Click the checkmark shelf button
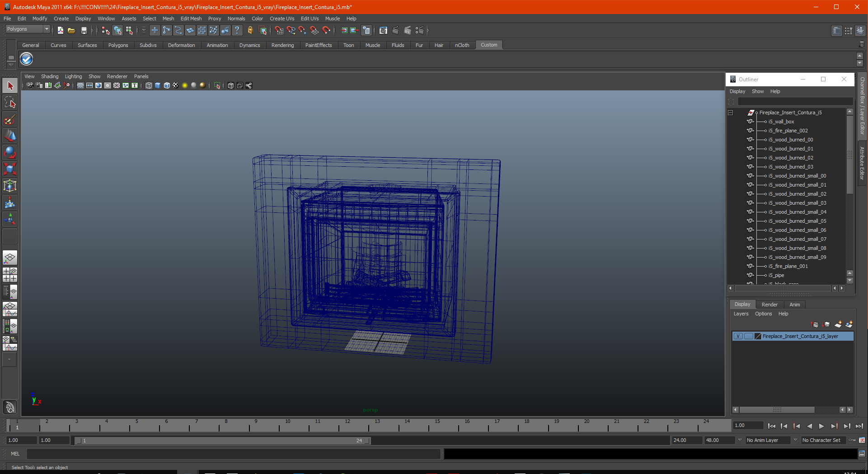The height and width of the screenshot is (474, 868). click(27, 59)
